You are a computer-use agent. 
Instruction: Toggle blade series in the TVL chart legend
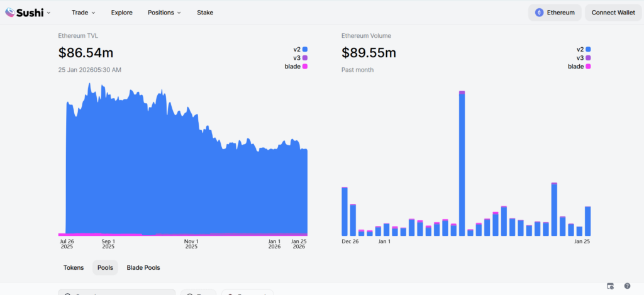[x=296, y=67]
